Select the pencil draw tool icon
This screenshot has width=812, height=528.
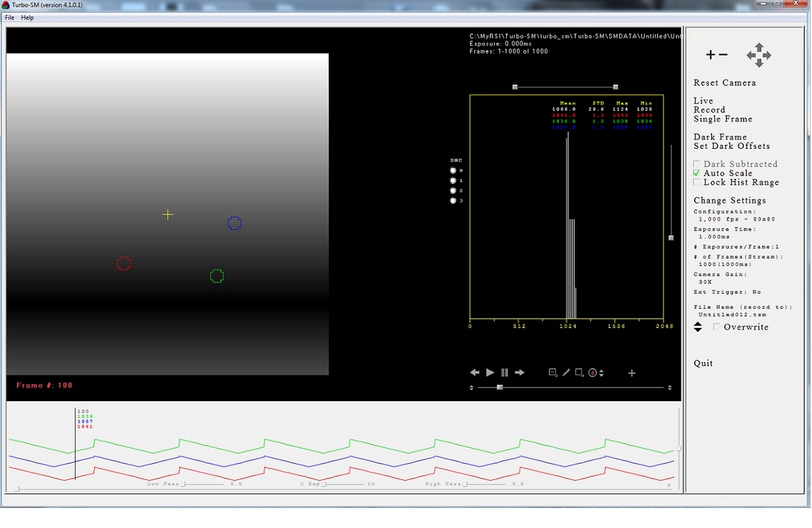[566, 372]
